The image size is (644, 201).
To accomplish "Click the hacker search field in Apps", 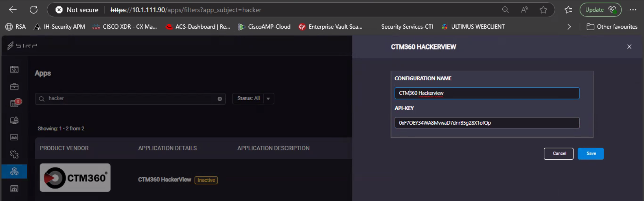I will click(x=130, y=99).
